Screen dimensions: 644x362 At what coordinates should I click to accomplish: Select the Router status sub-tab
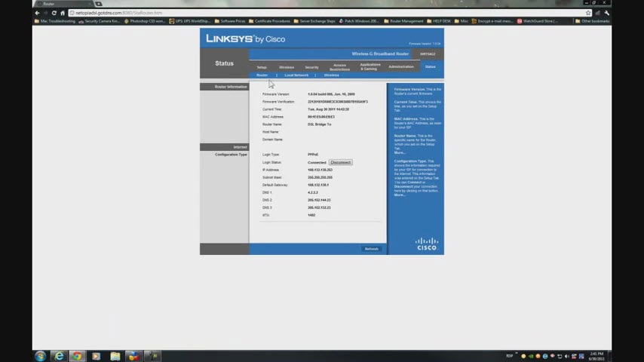(262, 75)
